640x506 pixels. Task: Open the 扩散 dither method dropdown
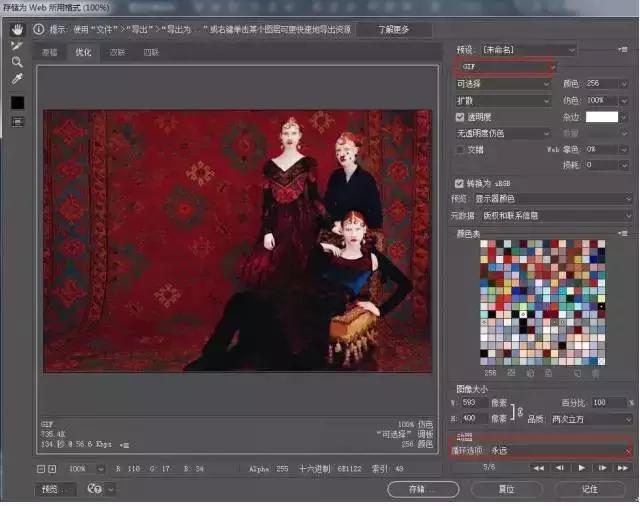pyautogui.click(x=503, y=100)
